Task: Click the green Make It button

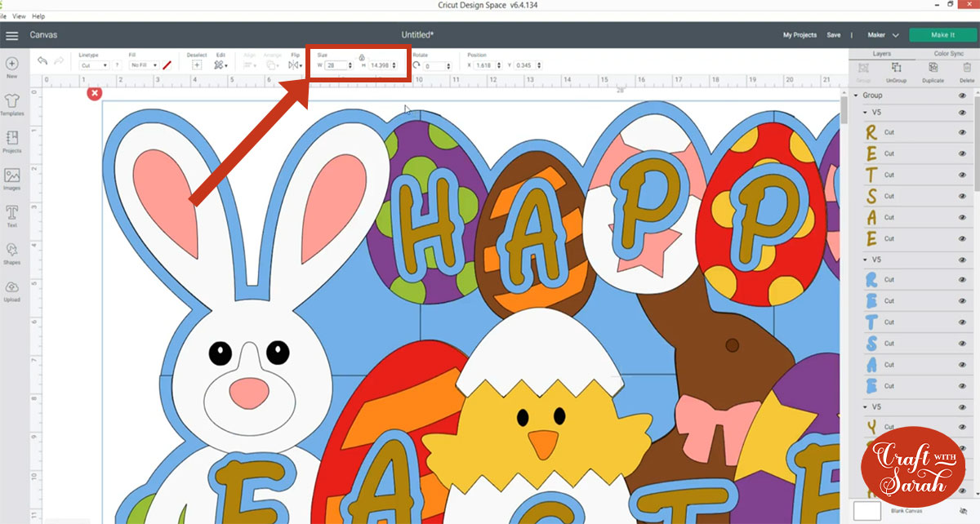Action: [942, 35]
